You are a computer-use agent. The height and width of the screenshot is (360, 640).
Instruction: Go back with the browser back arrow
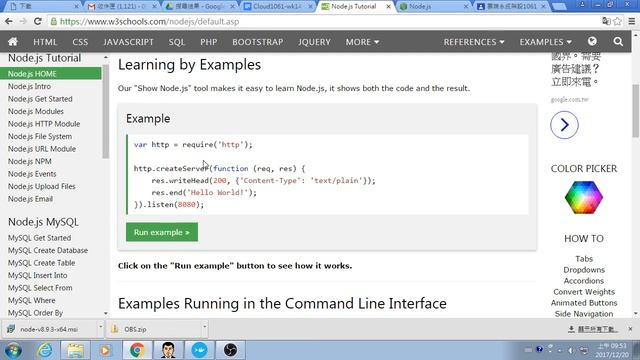9,22
